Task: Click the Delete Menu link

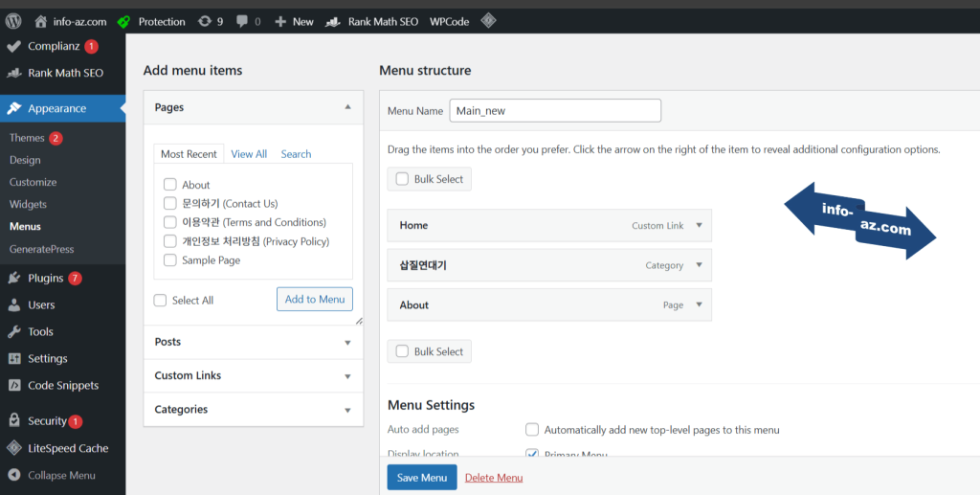Action: [x=494, y=478]
